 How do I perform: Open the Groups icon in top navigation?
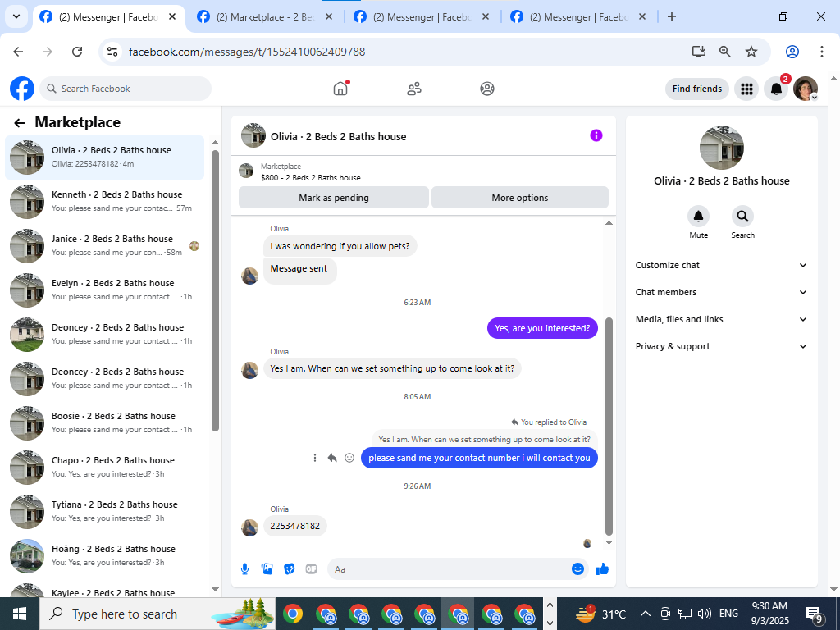point(487,89)
